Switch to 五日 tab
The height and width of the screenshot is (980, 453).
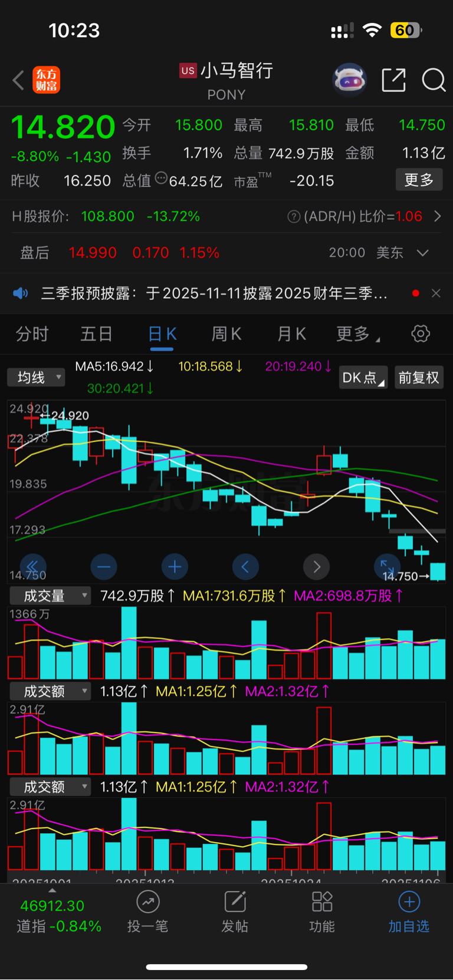pyautogui.click(x=97, y=334)
